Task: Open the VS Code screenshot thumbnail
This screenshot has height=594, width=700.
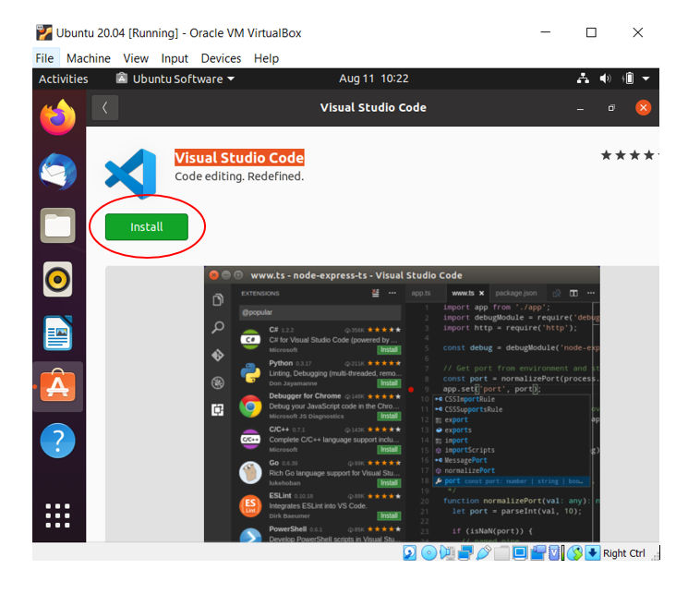Action: tap(402, 405)
